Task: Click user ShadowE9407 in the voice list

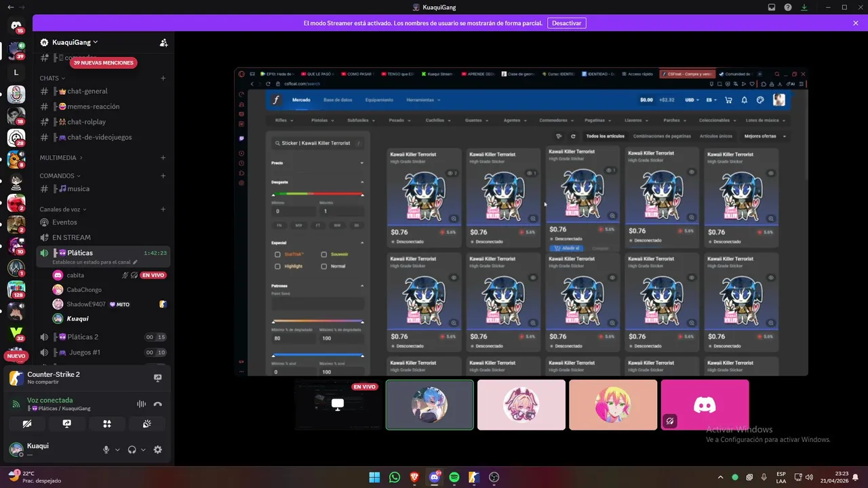Action: pos(86,304)
